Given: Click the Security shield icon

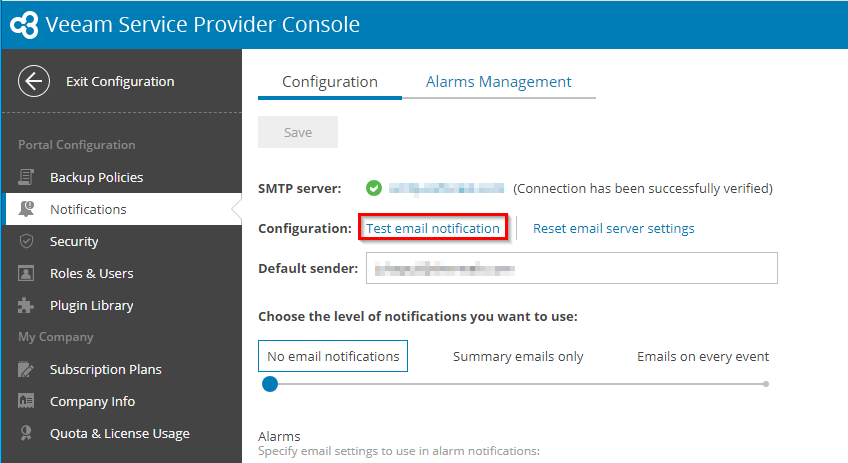Looking at the screenshot, I should [x=26, y=241].
